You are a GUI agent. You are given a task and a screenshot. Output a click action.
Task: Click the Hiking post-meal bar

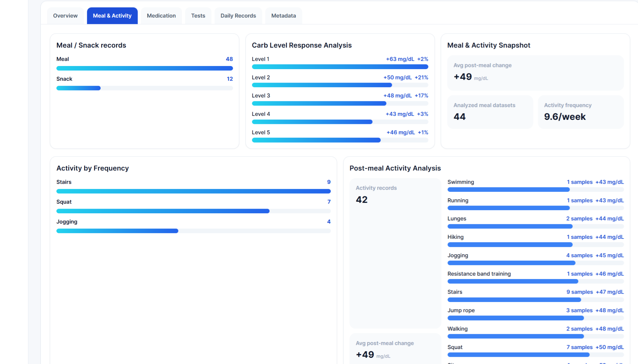point(536,245)
